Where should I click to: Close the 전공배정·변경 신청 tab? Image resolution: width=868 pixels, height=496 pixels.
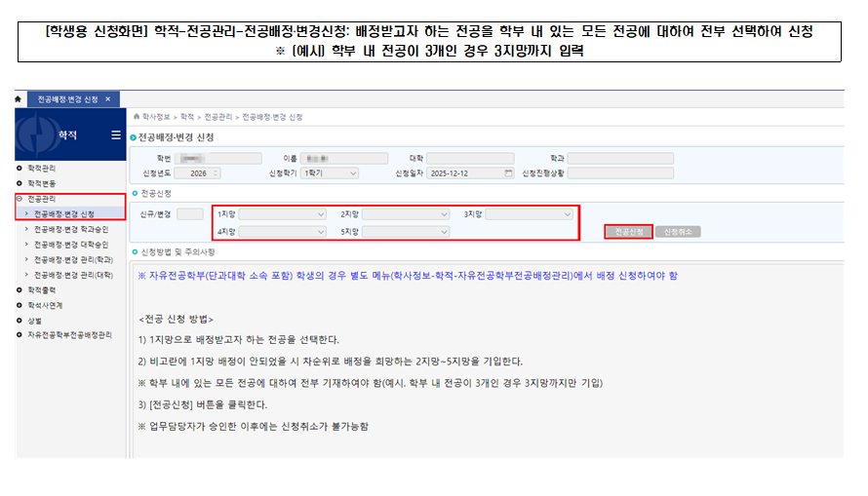pyautogui.click(x=106, y=99)
